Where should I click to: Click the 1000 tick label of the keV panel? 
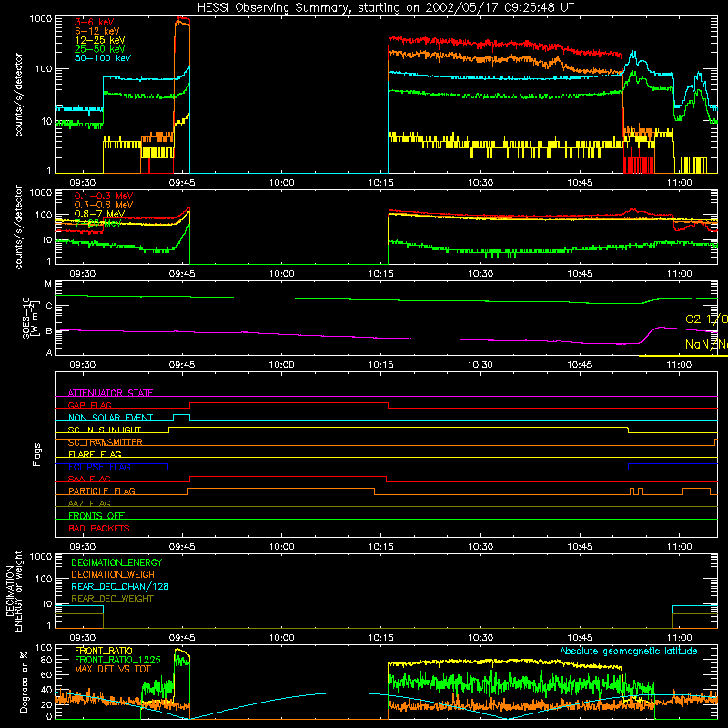pos(41,19)
